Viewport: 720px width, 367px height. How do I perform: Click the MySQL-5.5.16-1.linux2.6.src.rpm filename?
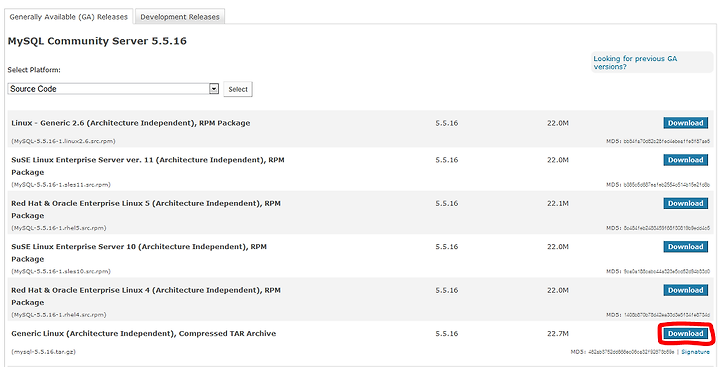pos(63,141)
